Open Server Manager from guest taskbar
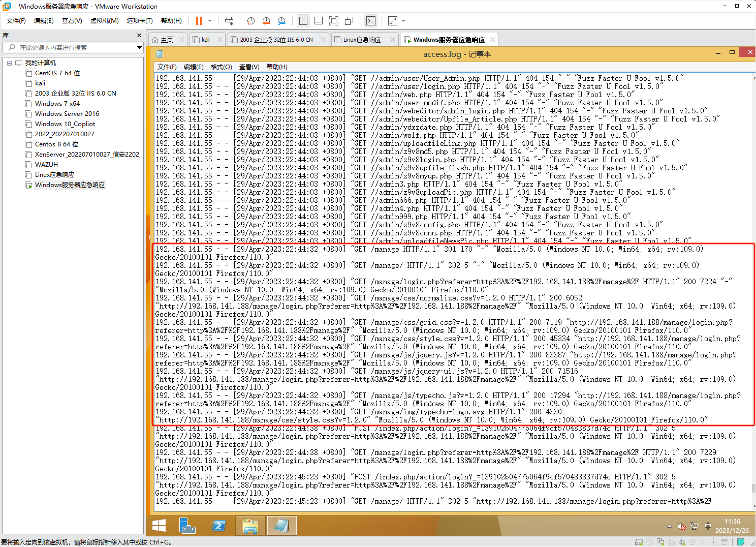The height and width of the screenshot is (547, 756). click(187, 526)
